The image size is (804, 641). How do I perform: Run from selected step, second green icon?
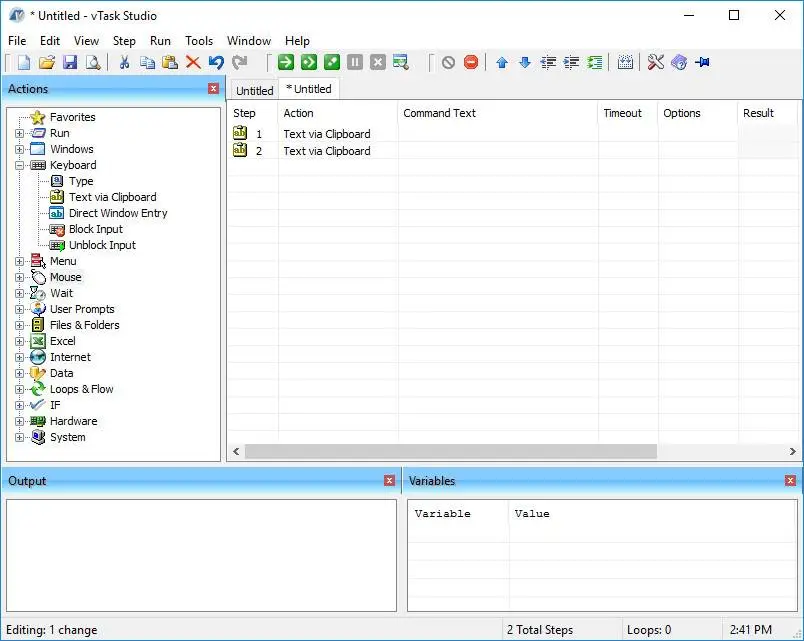pos(309,63)
